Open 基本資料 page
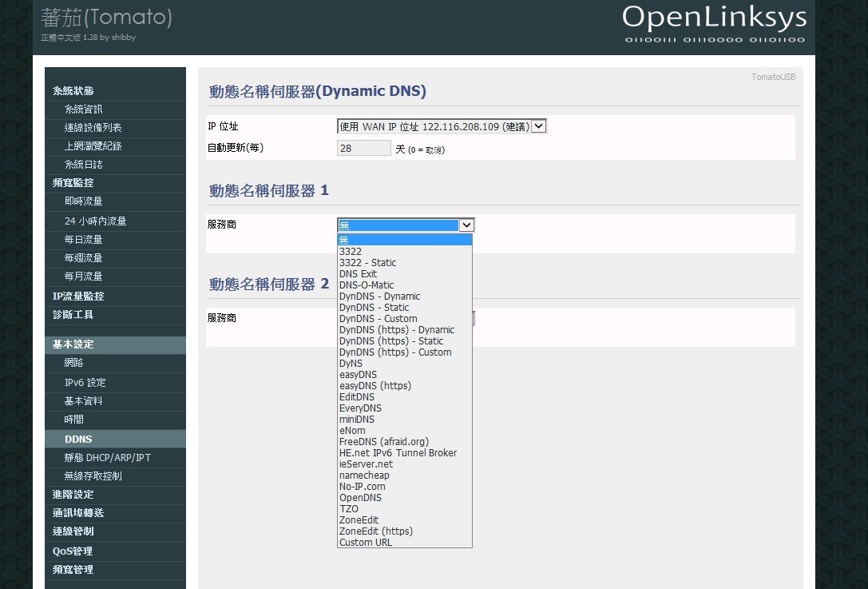 (x=115, y=401)
